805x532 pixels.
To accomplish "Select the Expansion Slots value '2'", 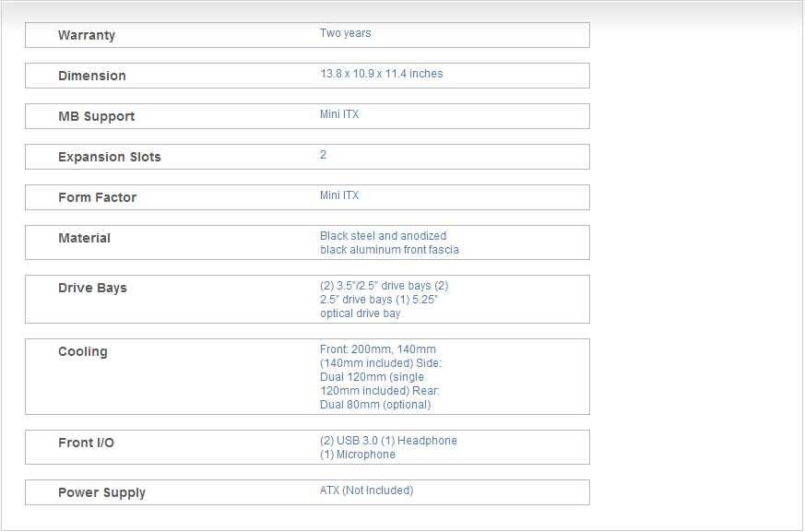I will coord(324,155).
